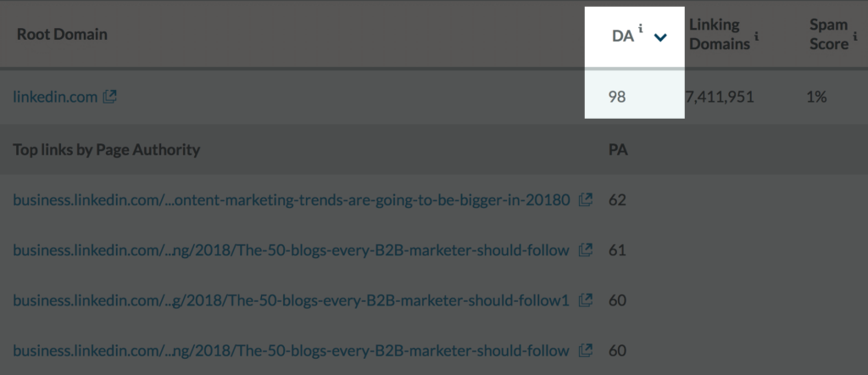The height and width of the screenshot is (375, 868).
Task: Toggle DA sort order chevron
Action: coord(661,37)
